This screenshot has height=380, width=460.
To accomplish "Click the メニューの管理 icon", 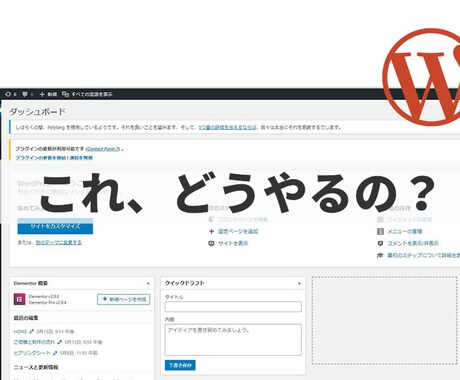I will click(x=380, y=231).
